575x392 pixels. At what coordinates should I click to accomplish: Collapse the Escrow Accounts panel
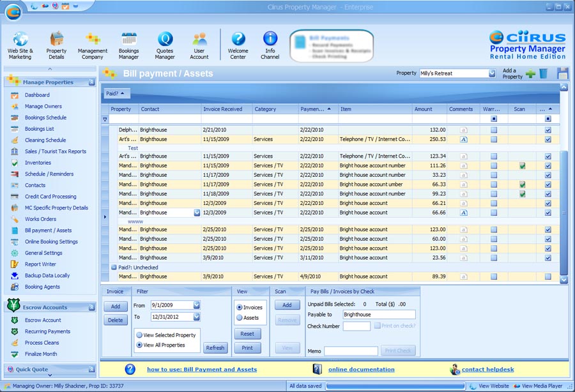[91, 307]
